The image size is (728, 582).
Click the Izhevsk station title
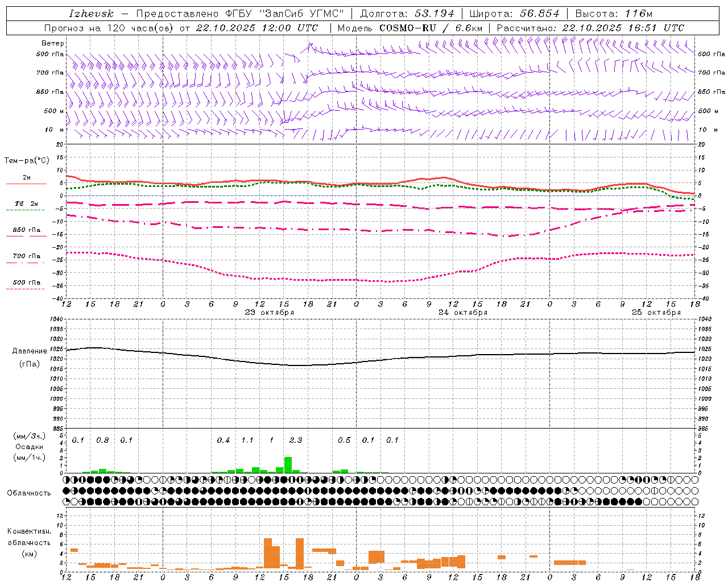point(91,14)
